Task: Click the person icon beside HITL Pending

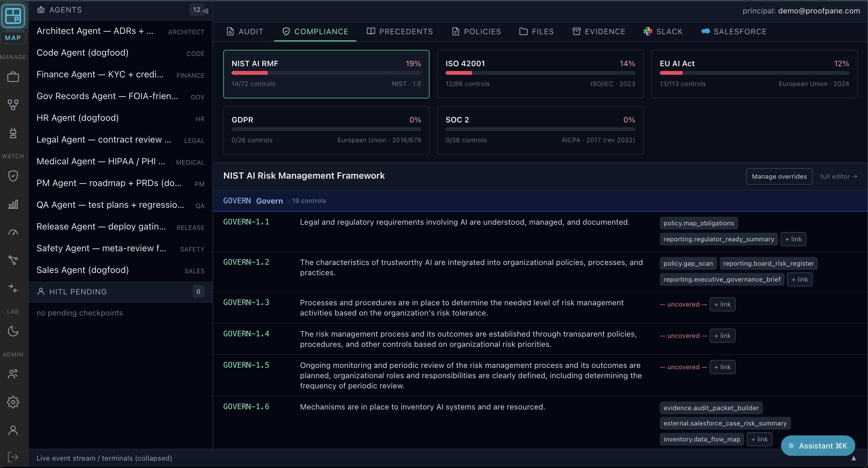Action: coord(41,292)
